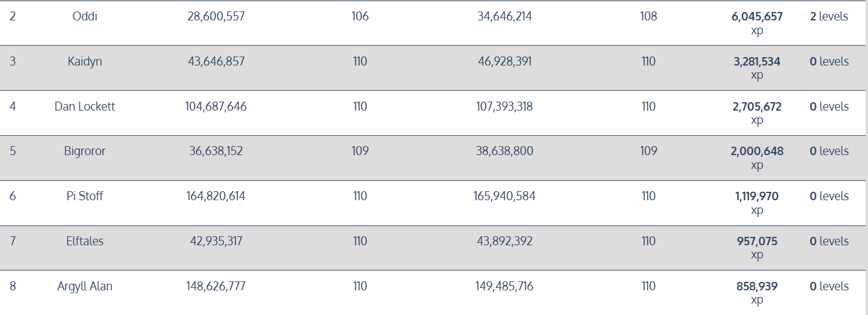Select Kaidyn's 3,281,534 XP gain
The image size is (868, 315).
tap(757, 61)
